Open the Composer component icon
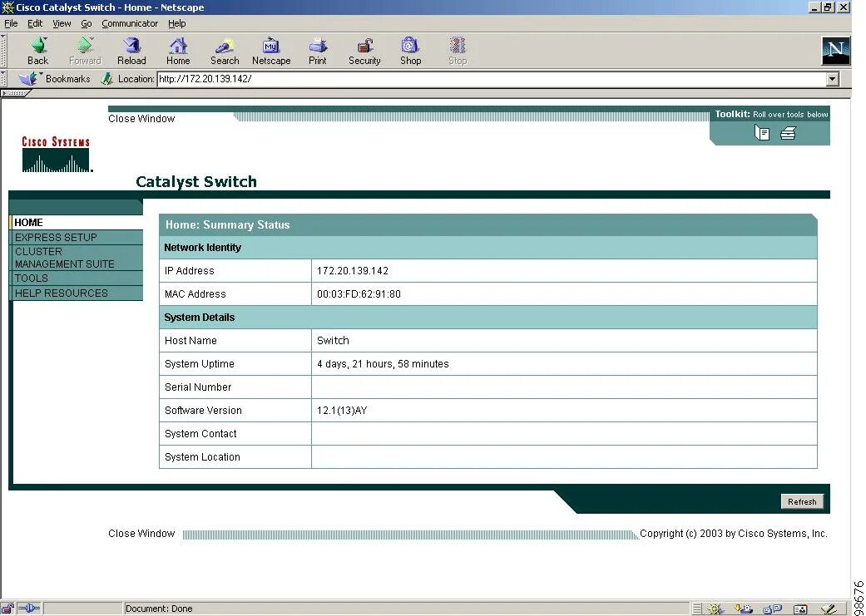Viewport: 866px width, 616px height. pyautogui.click(x=829, y=609)
